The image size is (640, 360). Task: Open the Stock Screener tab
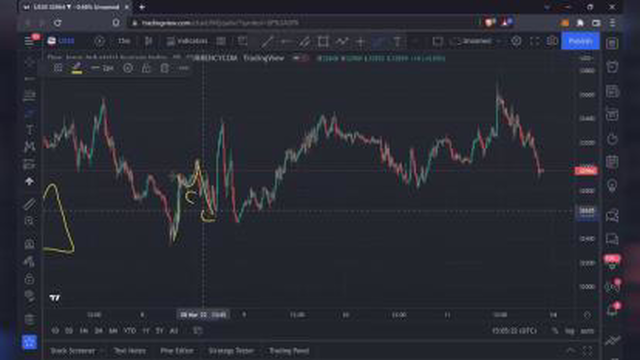pyautogui.click(x=72, y=351)
